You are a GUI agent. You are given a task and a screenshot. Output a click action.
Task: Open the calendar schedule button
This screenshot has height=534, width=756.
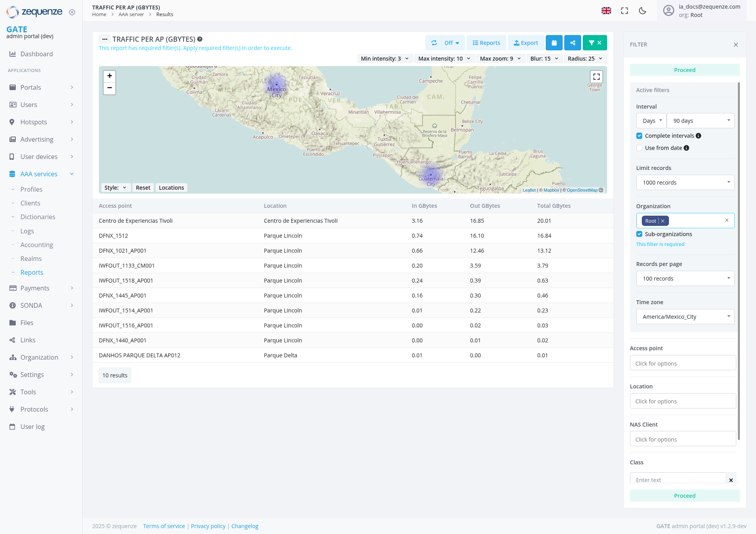point(554,42)
